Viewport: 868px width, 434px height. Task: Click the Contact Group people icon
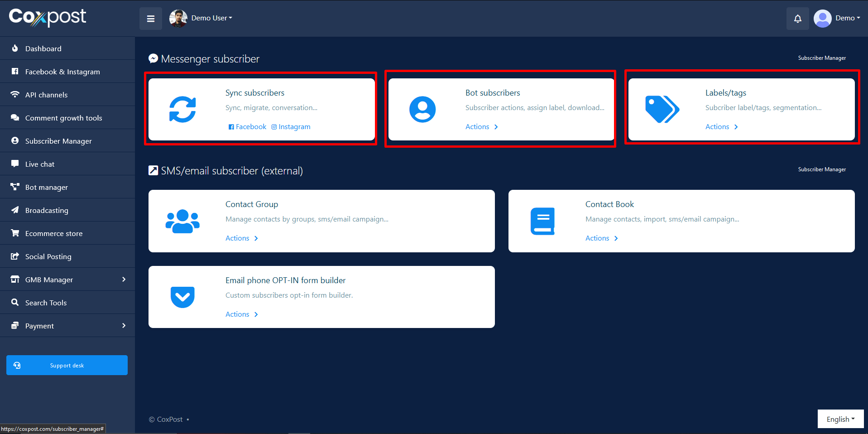[182, 221]
